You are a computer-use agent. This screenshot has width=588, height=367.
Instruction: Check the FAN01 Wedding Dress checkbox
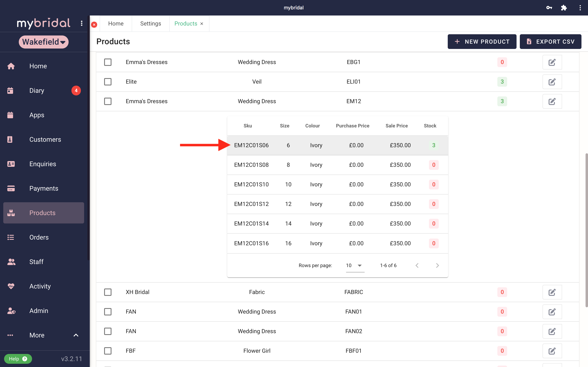tap(108, 312)
